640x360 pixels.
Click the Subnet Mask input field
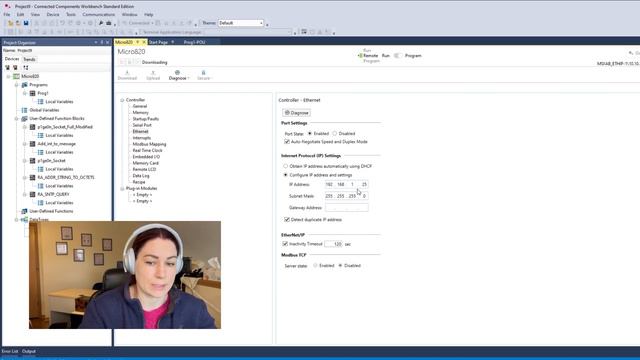pyautogui.click(x=347, y=196)
